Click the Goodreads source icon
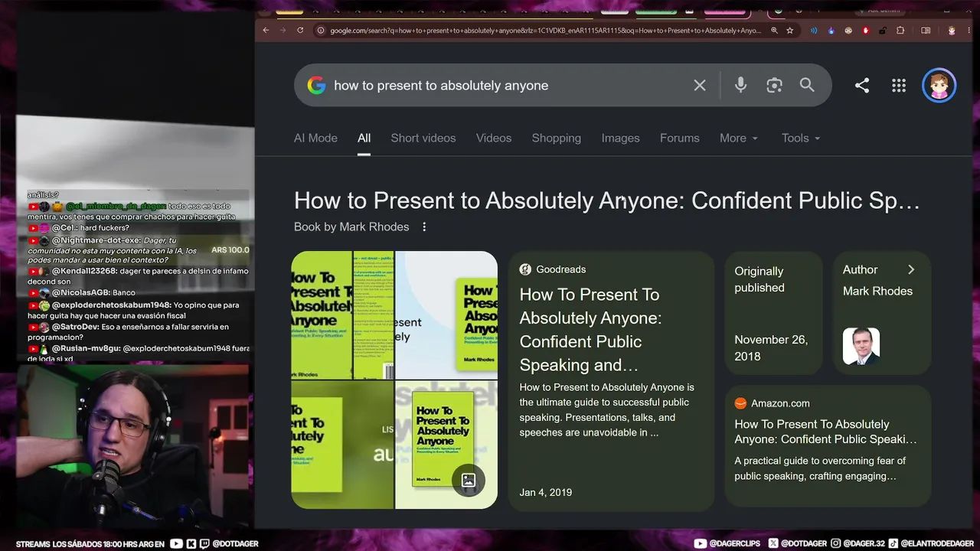 525,269
